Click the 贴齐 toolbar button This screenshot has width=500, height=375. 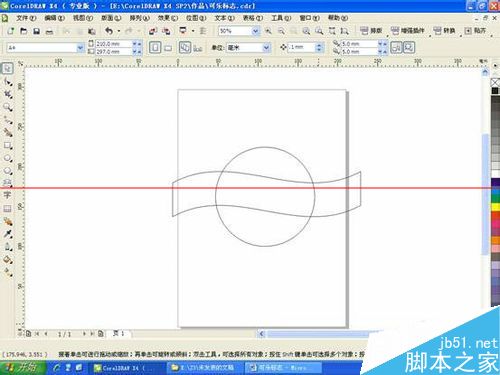click(x=475, y=31)
